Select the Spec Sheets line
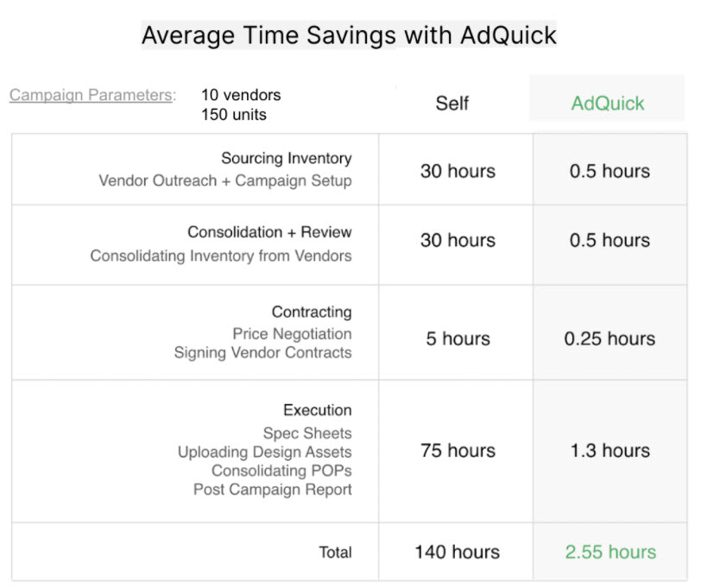 (307, 433)
